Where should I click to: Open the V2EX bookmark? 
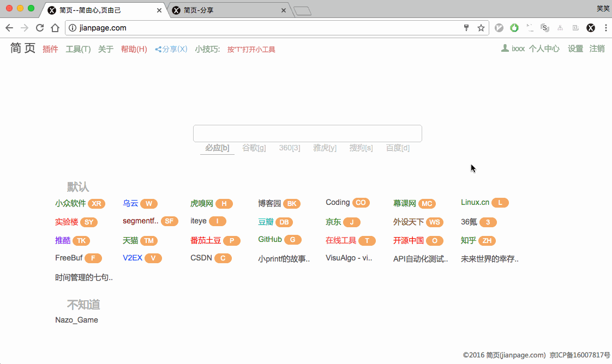[133, 258]
